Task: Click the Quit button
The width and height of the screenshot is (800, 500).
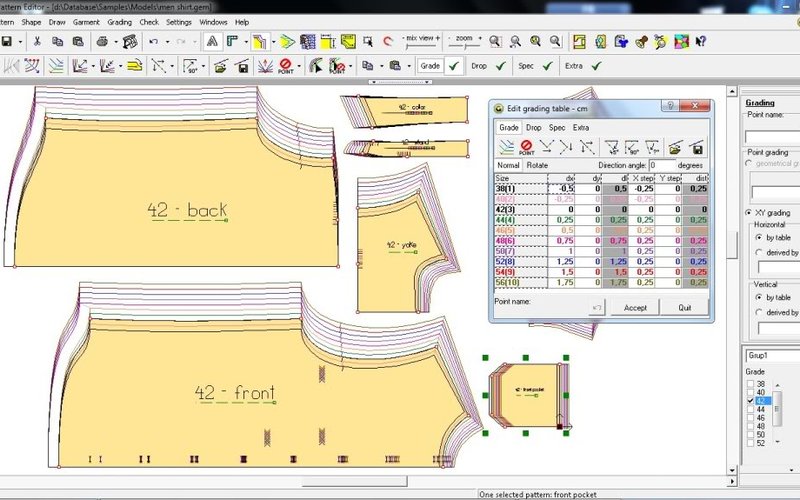Action: point(685,308)
